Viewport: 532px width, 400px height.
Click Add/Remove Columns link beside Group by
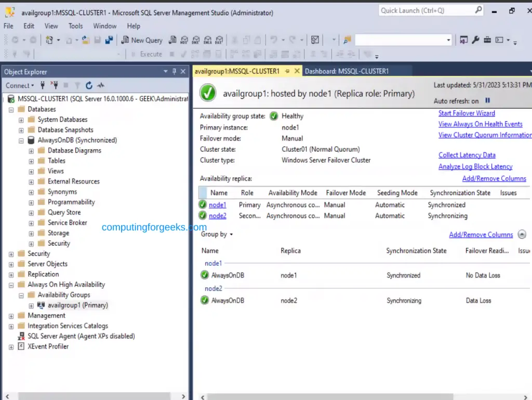[481, 235]
